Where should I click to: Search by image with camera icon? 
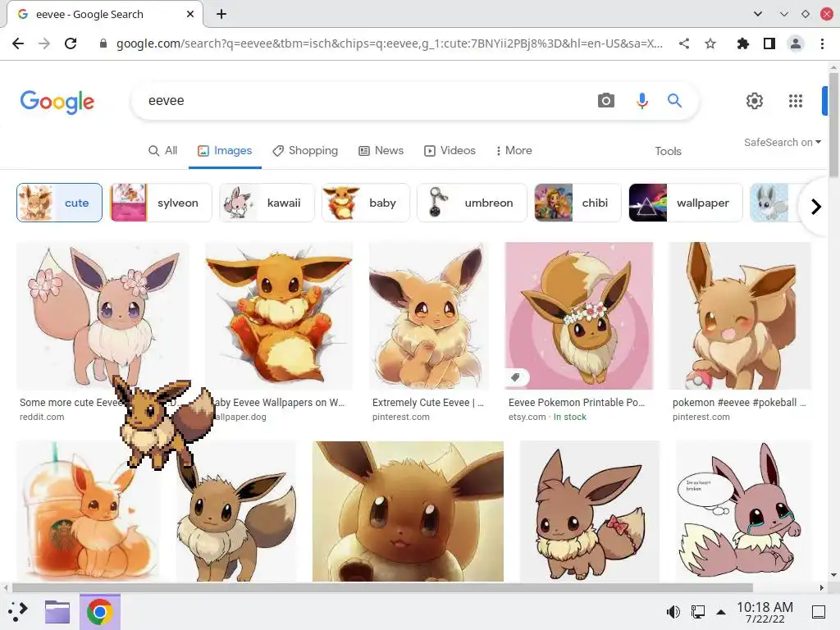click(606, 101)
